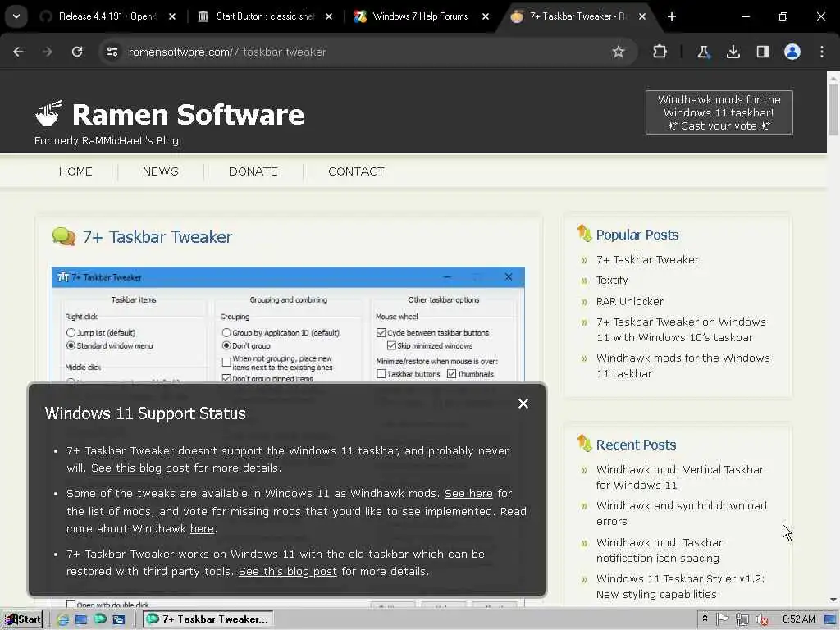The width and height of the screenshot is (840, 630).
Task: Click 'here' link about Windhawk
Action: coord(202,529)
